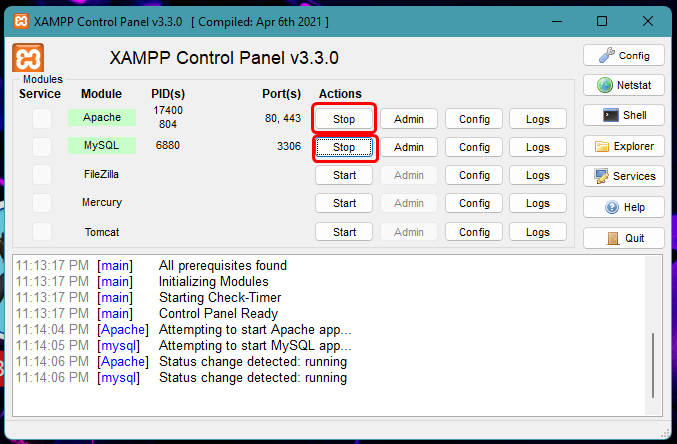Click the MySQL PID 6880

[x=168, y=145]
